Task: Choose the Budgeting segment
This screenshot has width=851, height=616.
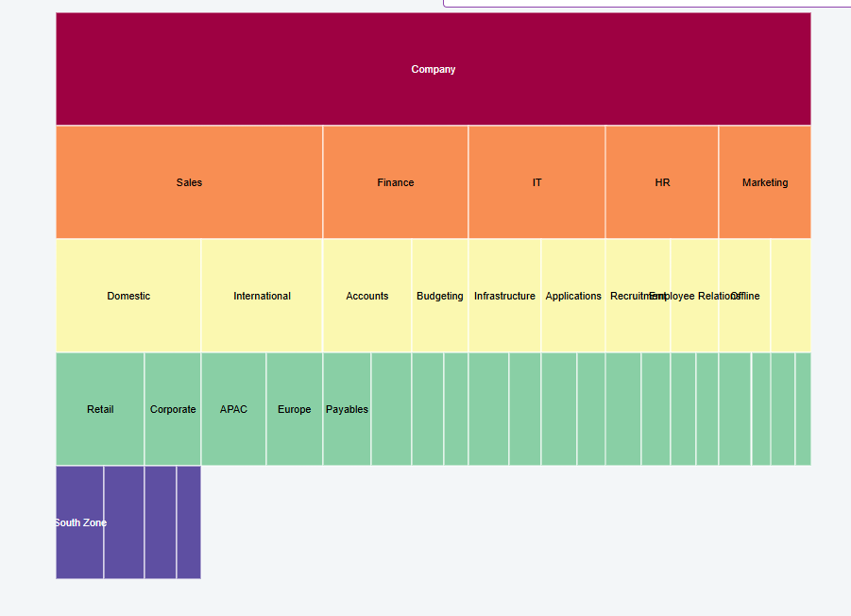Action: (x=440, y=296)
